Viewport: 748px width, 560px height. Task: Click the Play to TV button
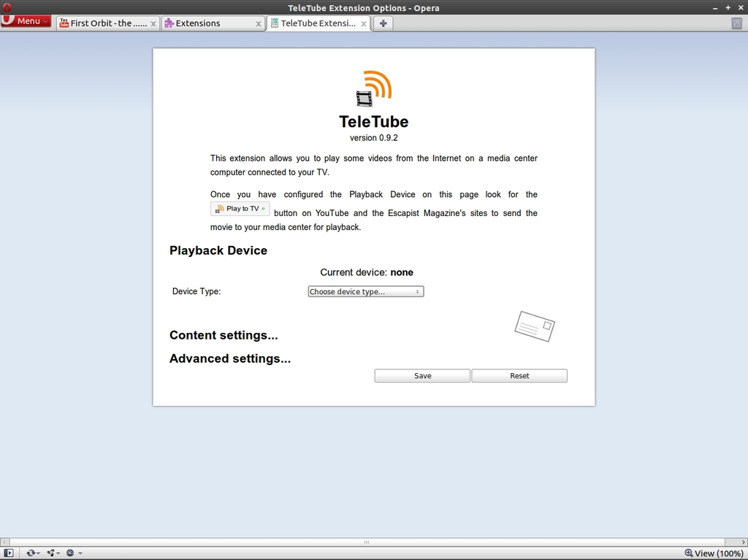(x=240, y=209)
